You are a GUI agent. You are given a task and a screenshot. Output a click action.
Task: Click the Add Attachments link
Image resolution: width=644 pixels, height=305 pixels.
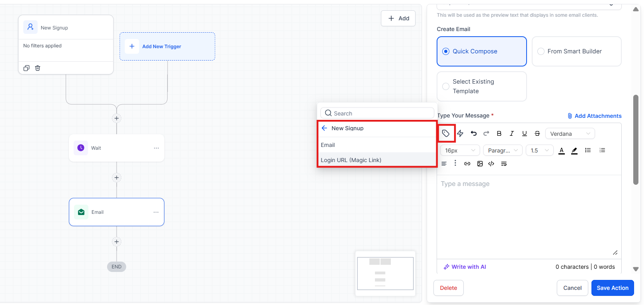point(595,116)
